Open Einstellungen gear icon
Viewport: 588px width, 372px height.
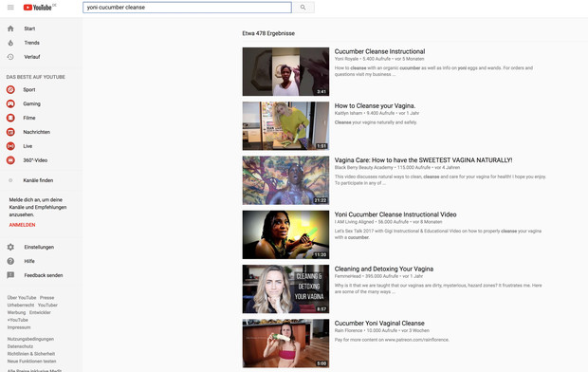click(10, 247)
